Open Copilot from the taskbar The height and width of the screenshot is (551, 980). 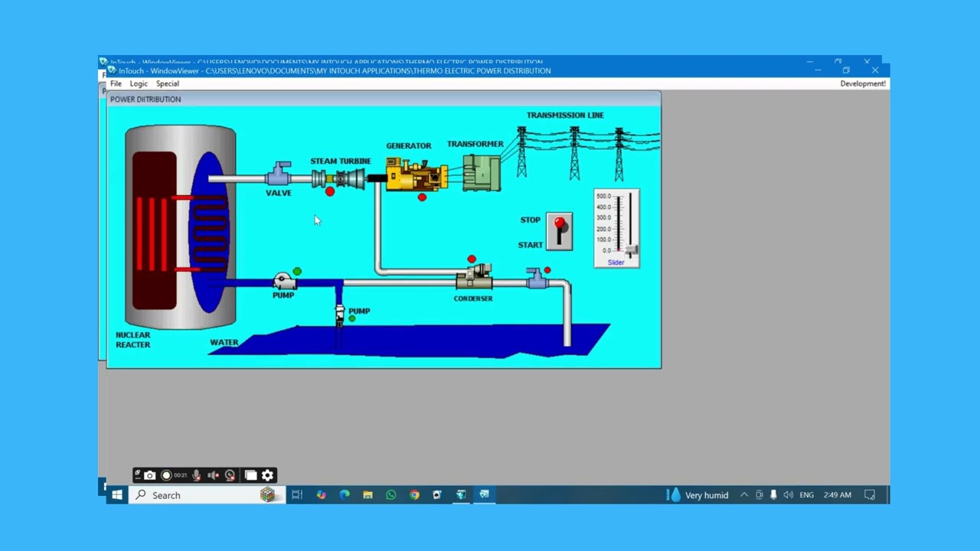coord(321,495)
